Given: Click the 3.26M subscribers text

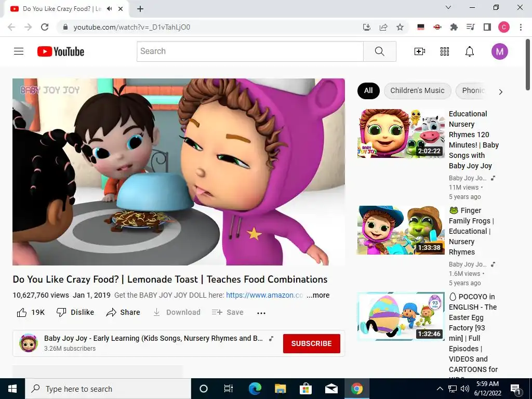Looking at the screenshot, I should (x=70, y=349).
